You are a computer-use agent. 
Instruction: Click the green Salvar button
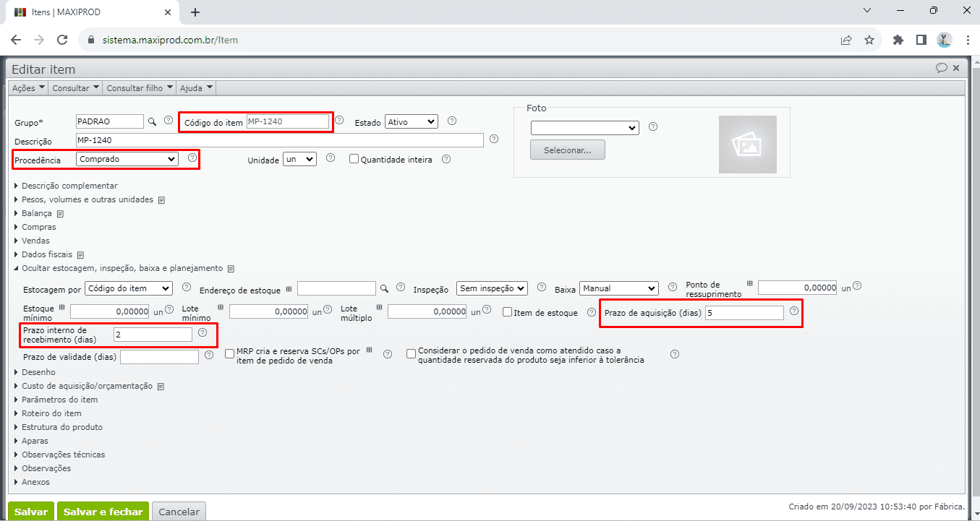[31, 512]
